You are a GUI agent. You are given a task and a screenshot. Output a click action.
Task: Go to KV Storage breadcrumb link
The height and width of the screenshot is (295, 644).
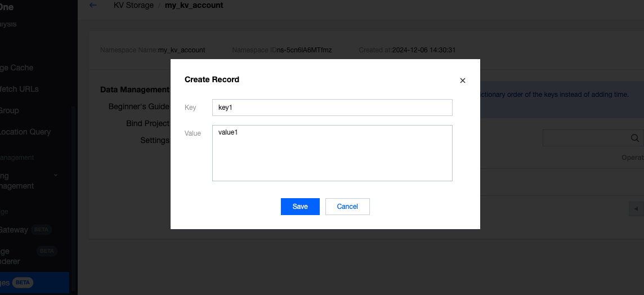tap(133, 5)
